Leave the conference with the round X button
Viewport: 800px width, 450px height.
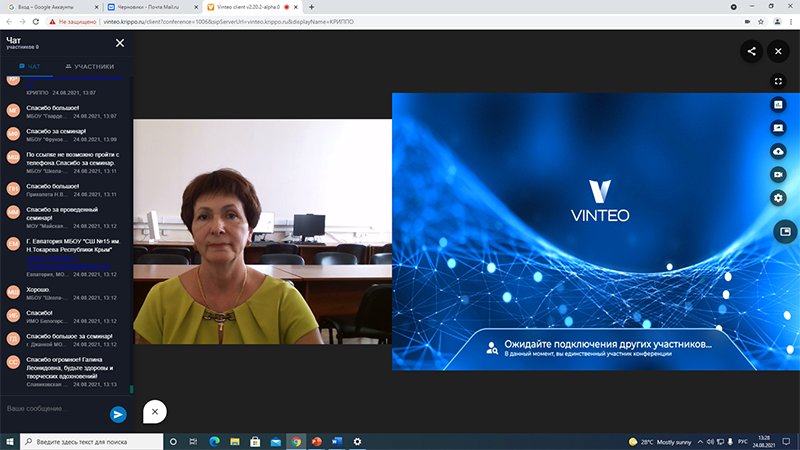click(778, 51)
